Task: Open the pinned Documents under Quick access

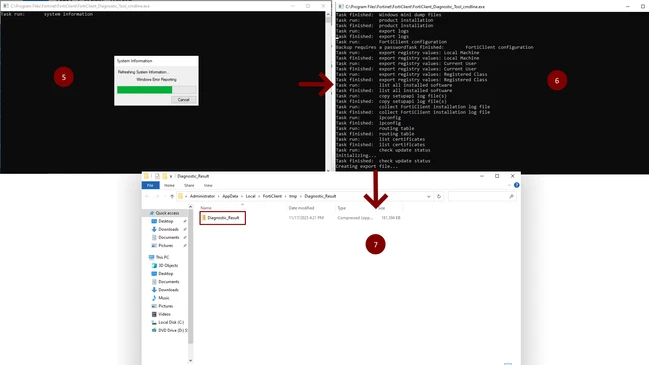Action: 168,238
